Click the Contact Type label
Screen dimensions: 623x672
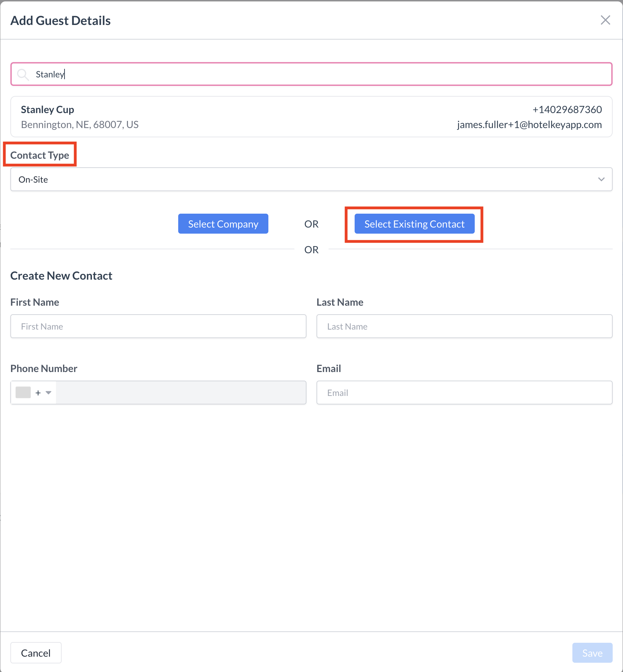[40, 155]
